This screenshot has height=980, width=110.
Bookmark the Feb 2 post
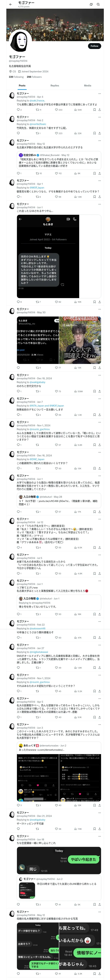coord(95,133)
